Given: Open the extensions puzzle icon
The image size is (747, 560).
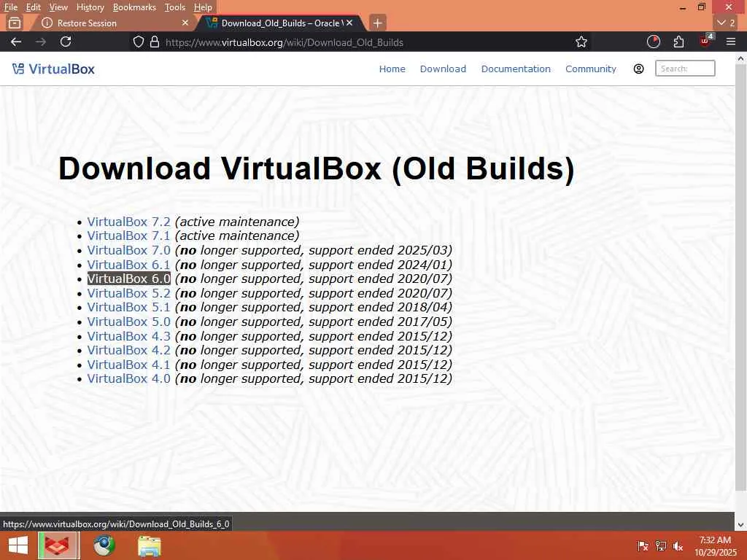Looking at the screenshot, I should [x=679, y=42].
